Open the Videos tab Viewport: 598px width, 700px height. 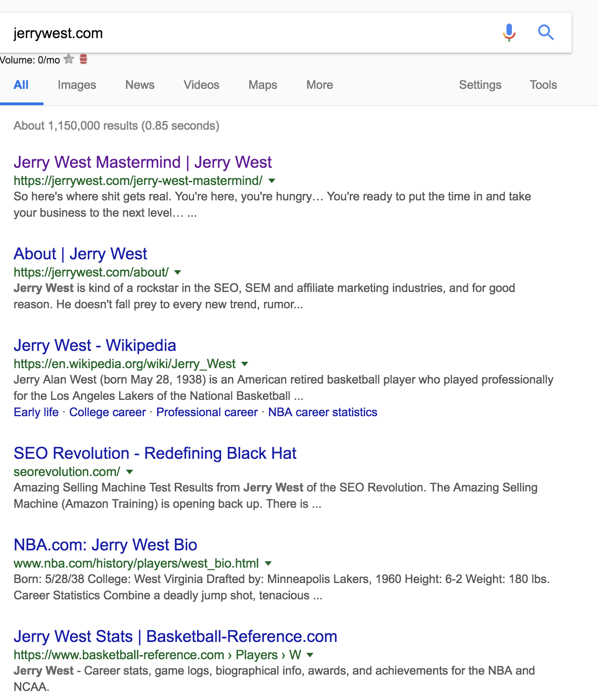click(x=202, y=85)
